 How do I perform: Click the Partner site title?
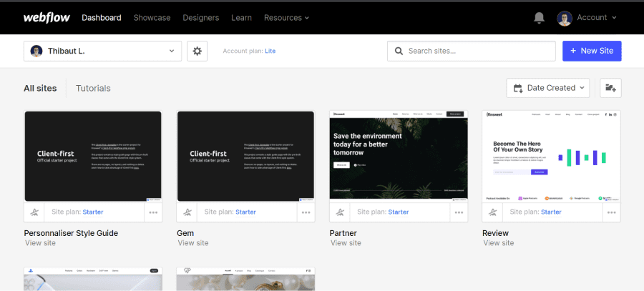[343, 233]
